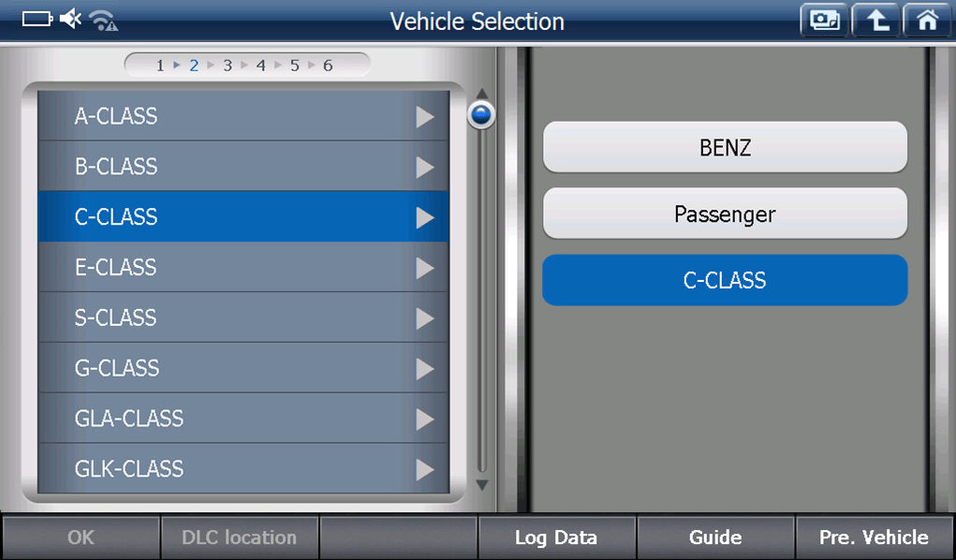
Task: Tap the muted speaker status icon
Action: 71,20
